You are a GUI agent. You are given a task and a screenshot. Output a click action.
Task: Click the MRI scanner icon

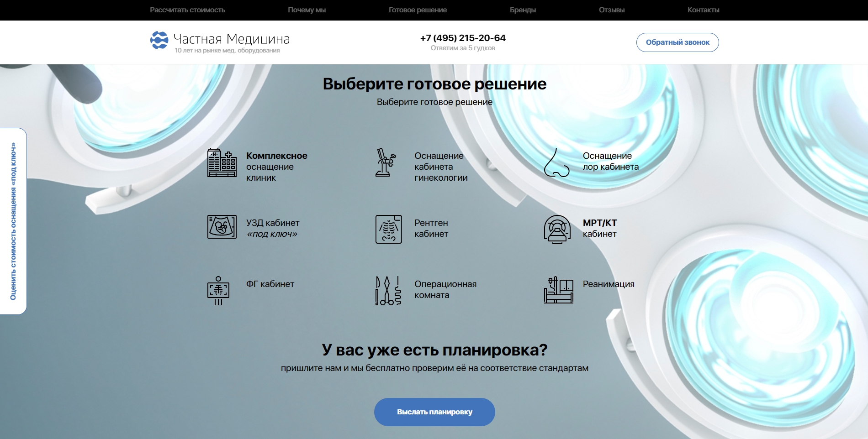pos(557,229)
